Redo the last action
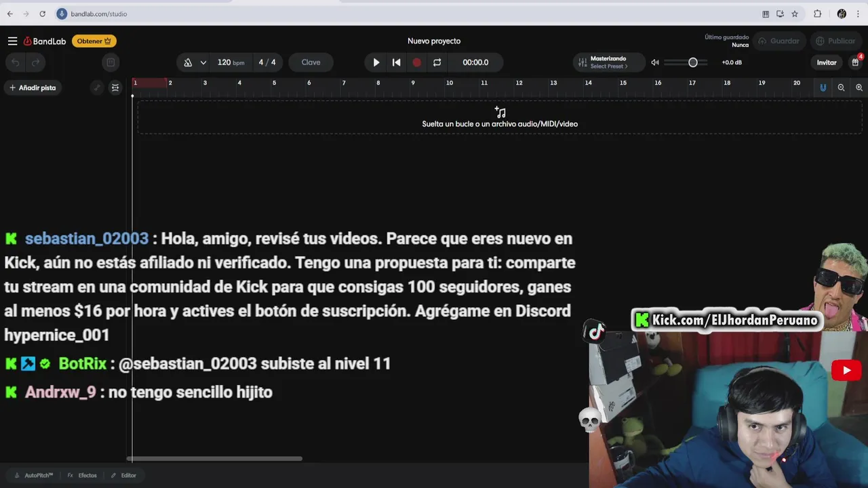868x488 pixels. pyautogui.click(x=36, y=62)
